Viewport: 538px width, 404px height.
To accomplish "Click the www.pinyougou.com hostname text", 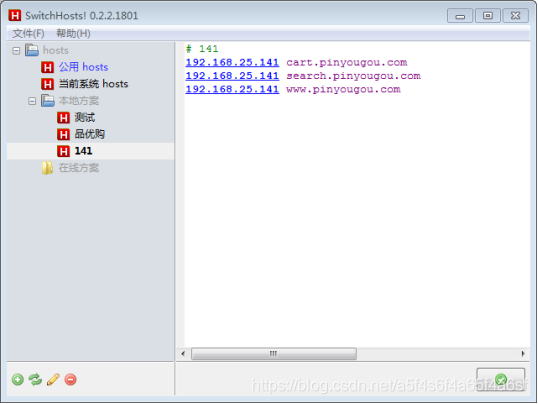I will coord(343,89).
